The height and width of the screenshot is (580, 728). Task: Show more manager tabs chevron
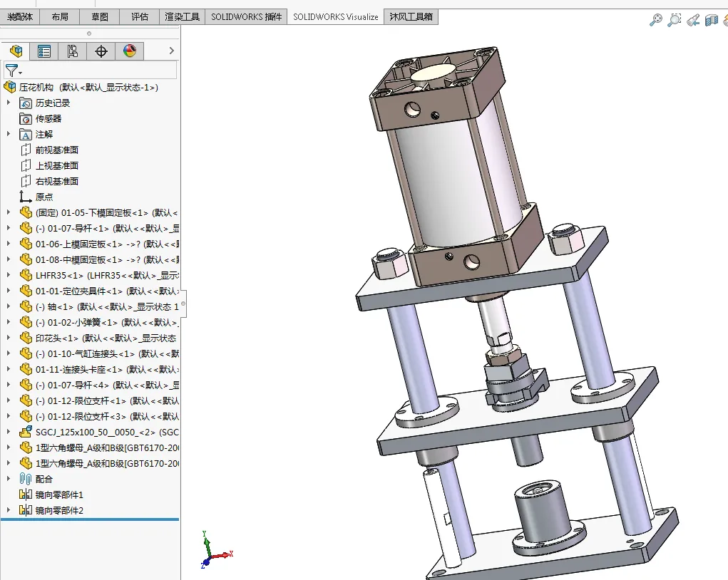(171, 51)
